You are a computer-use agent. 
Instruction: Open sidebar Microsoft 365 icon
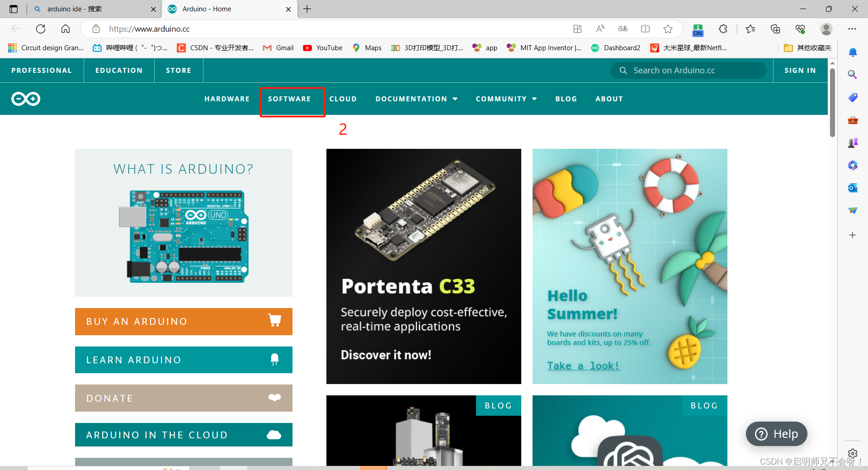[x=853, y=166]
